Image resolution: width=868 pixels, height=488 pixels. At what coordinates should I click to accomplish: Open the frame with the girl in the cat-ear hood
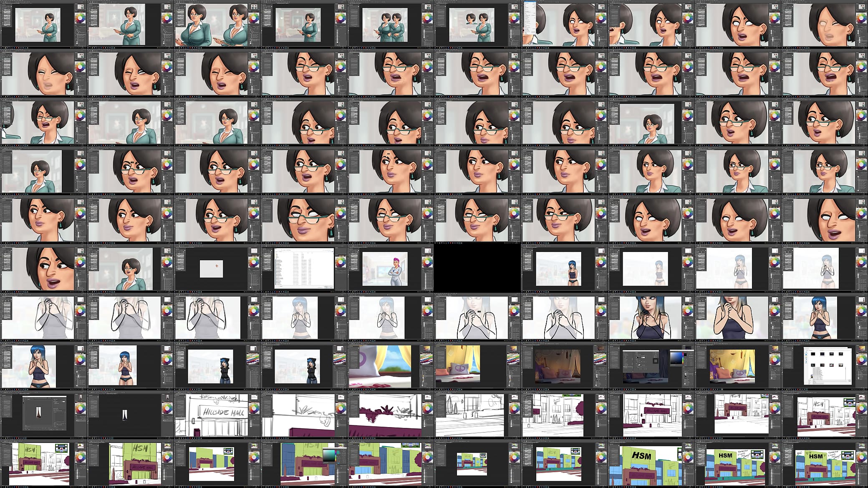point(217,365)
